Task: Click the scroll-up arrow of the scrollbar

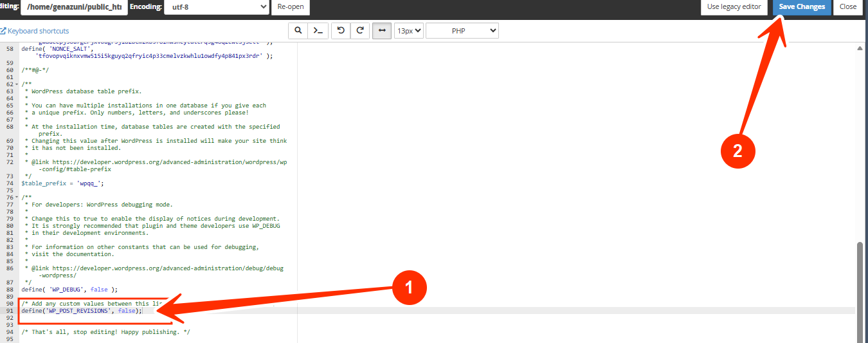Action: (x=860, y=48)
